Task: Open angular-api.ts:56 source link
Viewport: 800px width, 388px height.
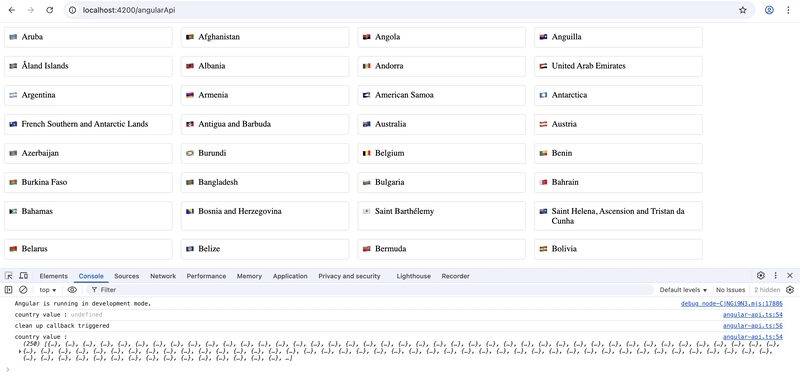Action: click(x=753, y=326)
